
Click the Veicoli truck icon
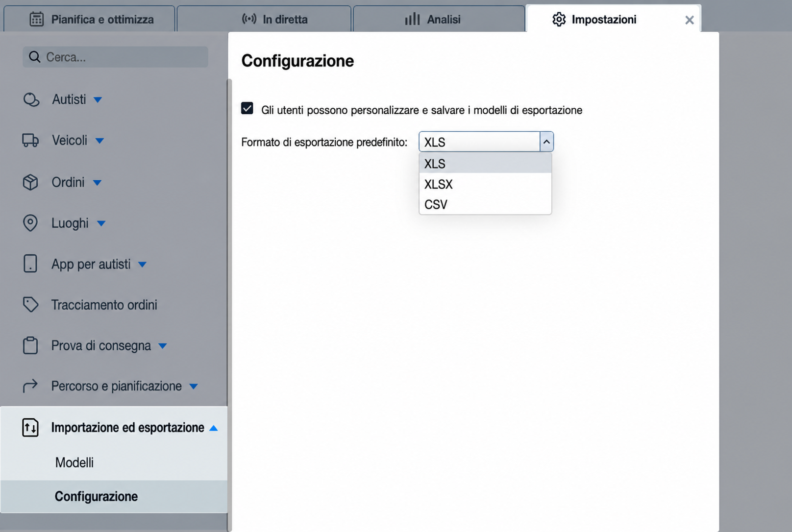pos(30,141)
